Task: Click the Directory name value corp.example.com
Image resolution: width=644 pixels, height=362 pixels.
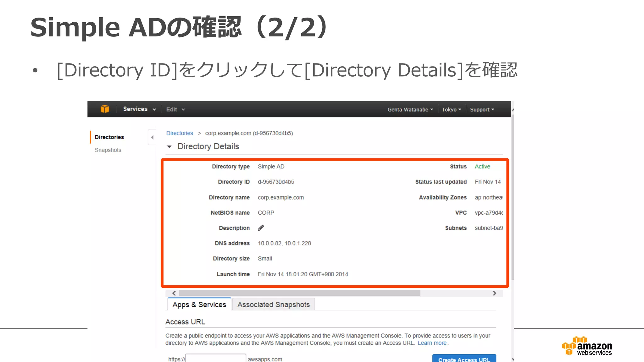Action: point(281,197)
